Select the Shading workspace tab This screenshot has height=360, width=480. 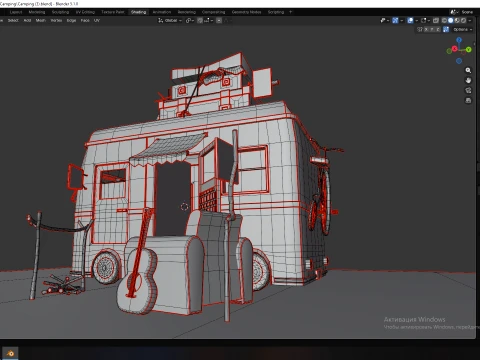click(x=138, y=12)
